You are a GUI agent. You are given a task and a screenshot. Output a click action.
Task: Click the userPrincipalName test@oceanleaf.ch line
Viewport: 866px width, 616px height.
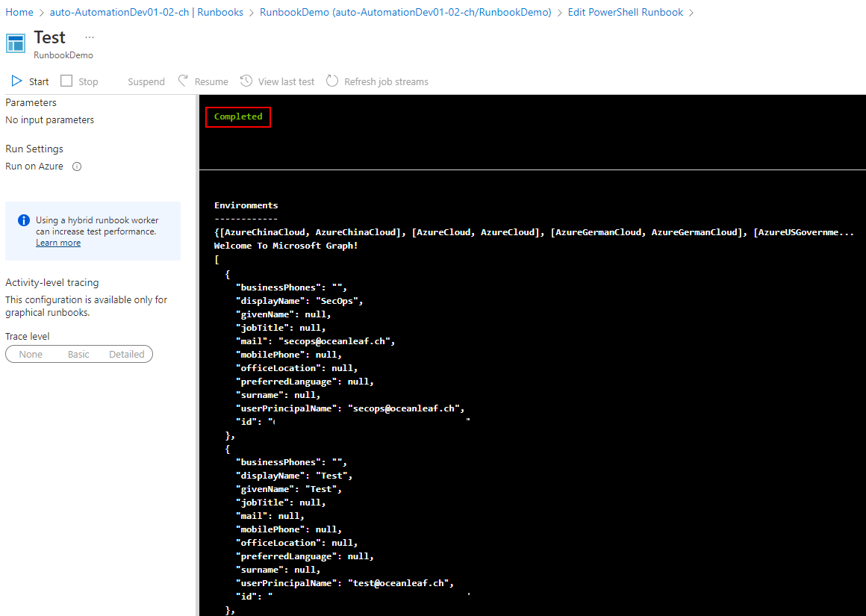click(345, 583)
